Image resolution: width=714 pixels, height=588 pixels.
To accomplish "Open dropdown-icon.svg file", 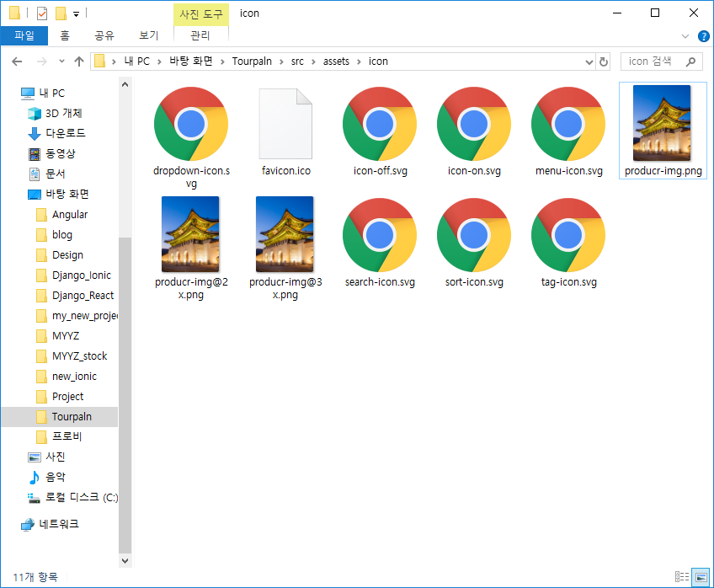I will tap(191, 137).
